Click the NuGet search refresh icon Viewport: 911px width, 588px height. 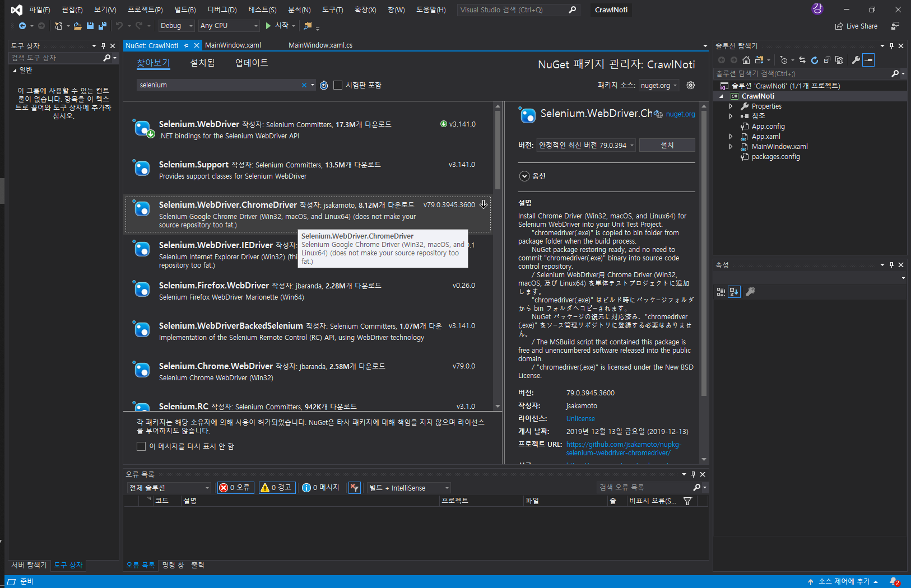click(324, 85)
